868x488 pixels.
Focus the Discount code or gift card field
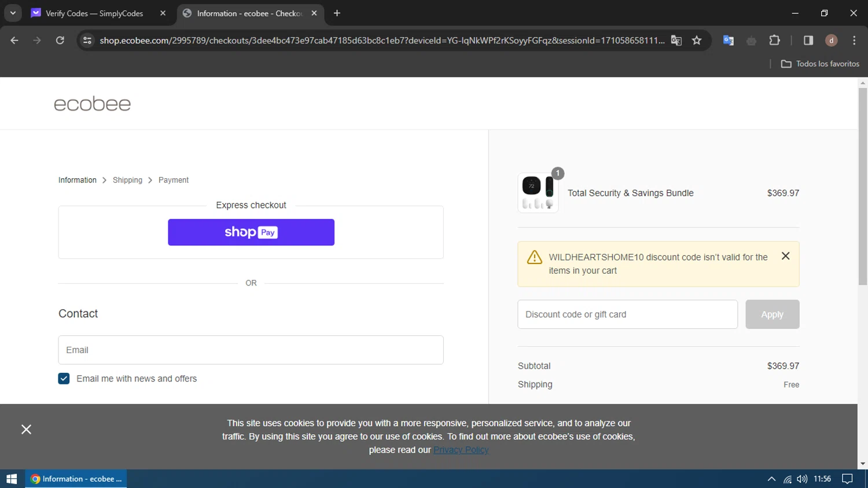(x=628, y=314)
